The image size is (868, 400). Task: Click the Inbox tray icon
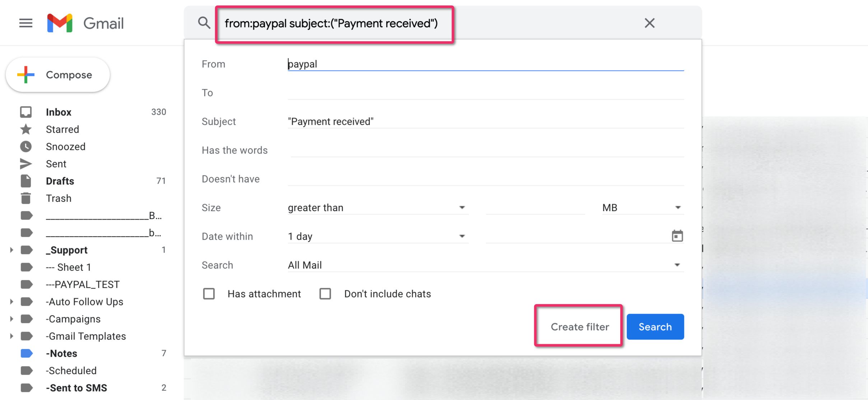pos(26,112)
